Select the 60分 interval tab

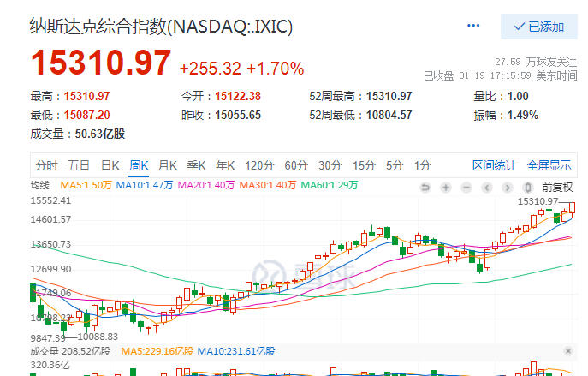point(296,165)
